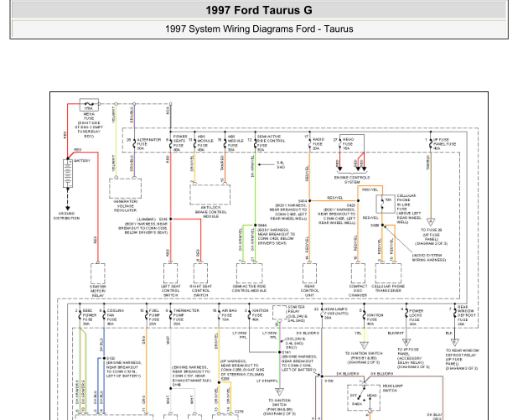
Task: Click the 'REAR CONTROL UNIT' label
Action: [x=309, y=291]
